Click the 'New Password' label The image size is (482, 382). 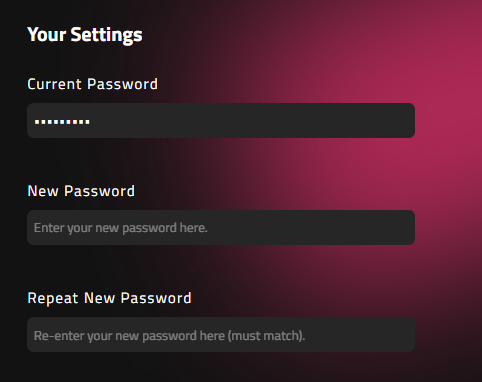tap(81, 191)
